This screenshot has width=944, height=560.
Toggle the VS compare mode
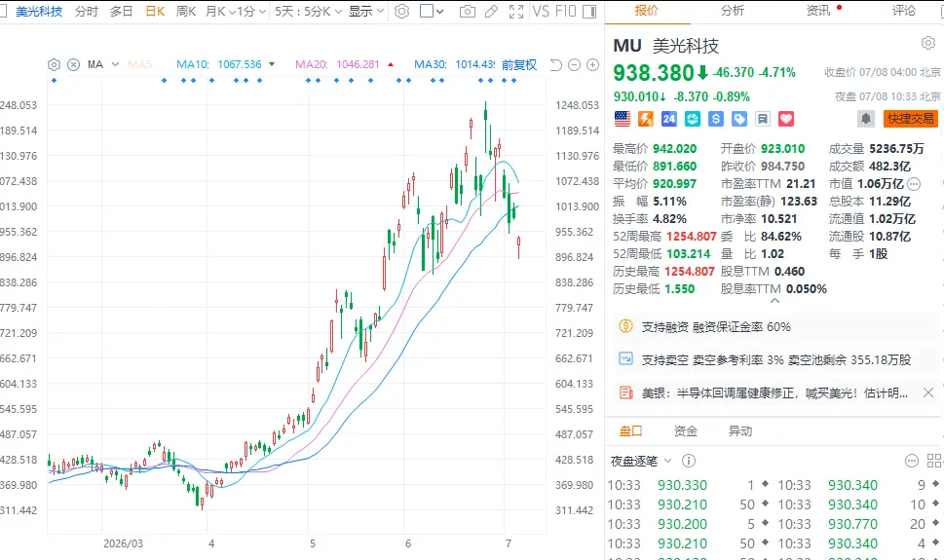(x=541, y=11)
